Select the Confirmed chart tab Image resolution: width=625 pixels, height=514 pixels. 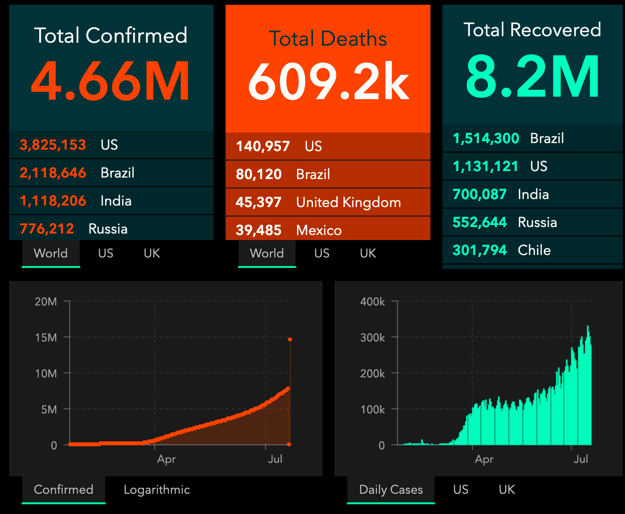point(63,490)
